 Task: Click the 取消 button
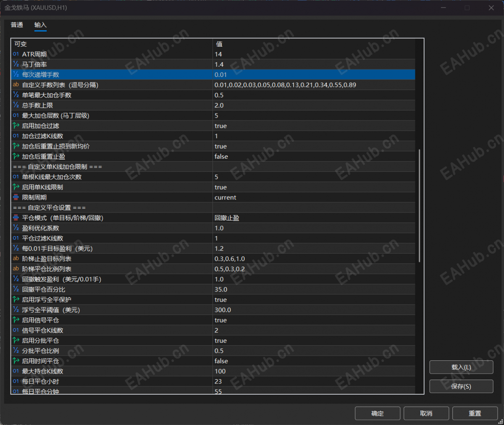coord(426,413)
